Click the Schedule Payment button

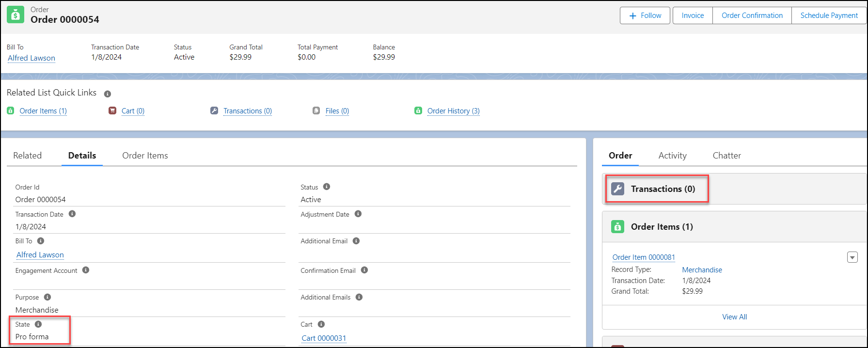[829, 16]
